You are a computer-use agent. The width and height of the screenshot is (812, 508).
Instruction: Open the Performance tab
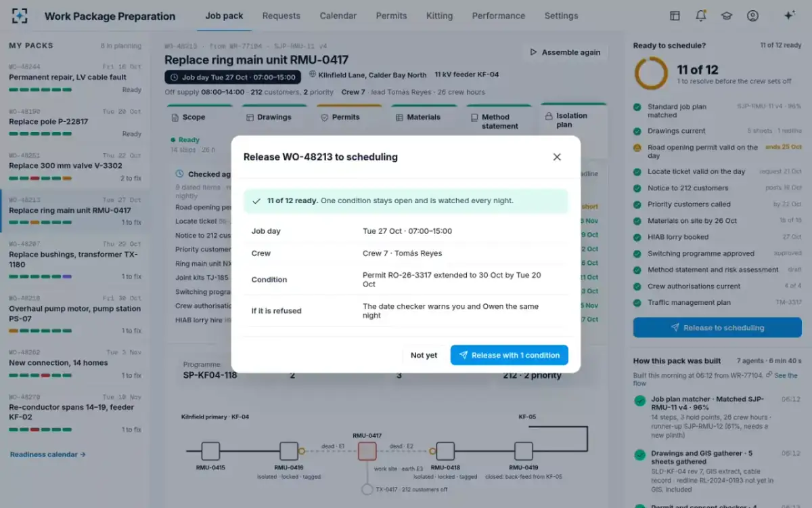pos(499,16)
